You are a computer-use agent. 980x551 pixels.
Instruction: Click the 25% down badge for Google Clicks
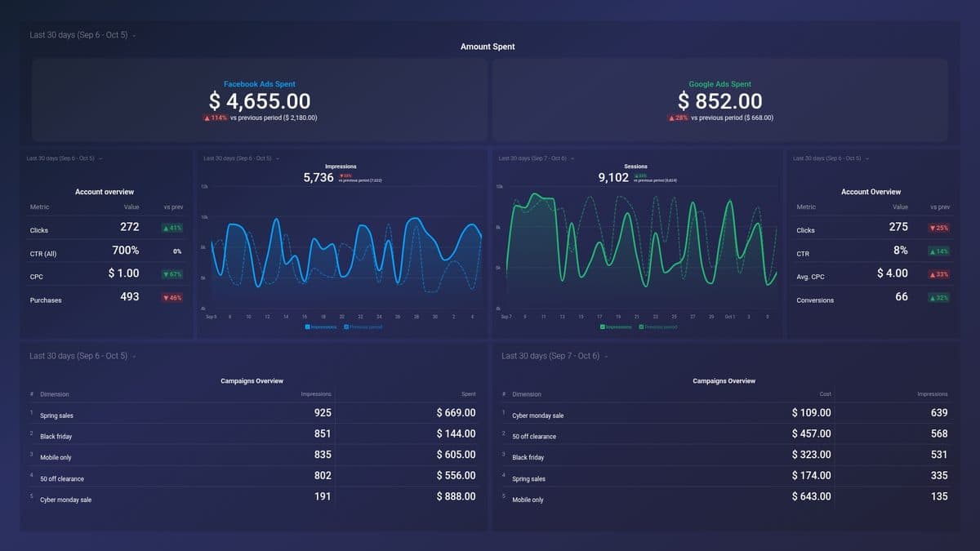coord(939,228)
